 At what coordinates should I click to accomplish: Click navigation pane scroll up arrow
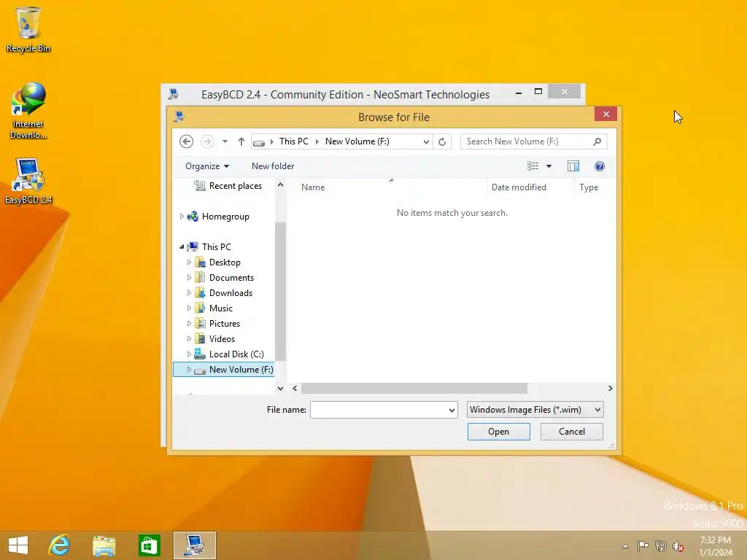tap(281, 184)
